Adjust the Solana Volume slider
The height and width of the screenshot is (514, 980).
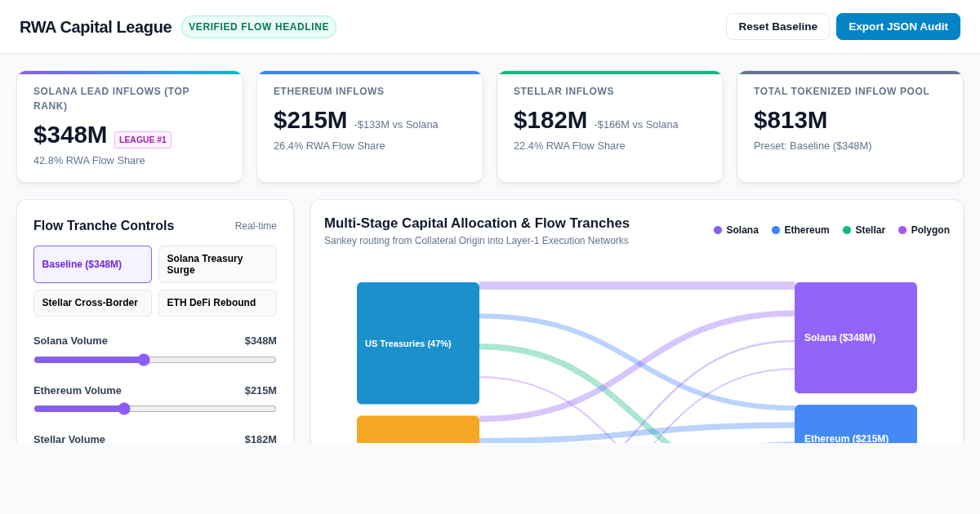[155, 360]
